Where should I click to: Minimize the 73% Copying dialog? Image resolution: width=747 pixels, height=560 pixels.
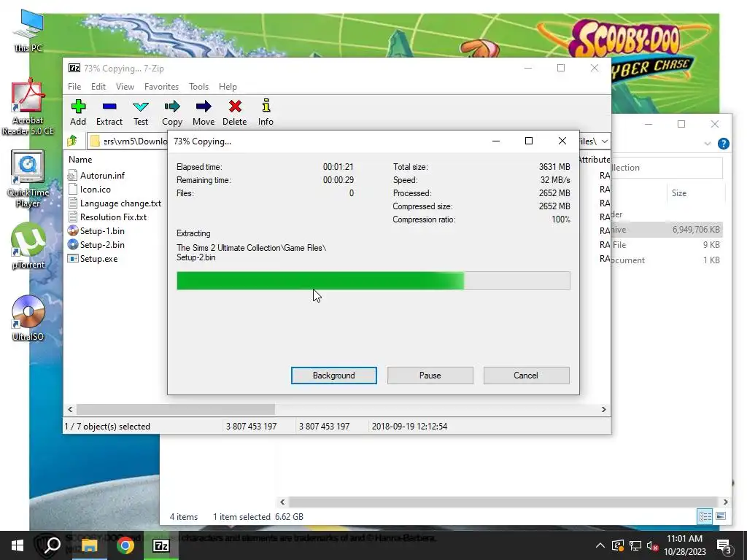[x=496, y=141]
